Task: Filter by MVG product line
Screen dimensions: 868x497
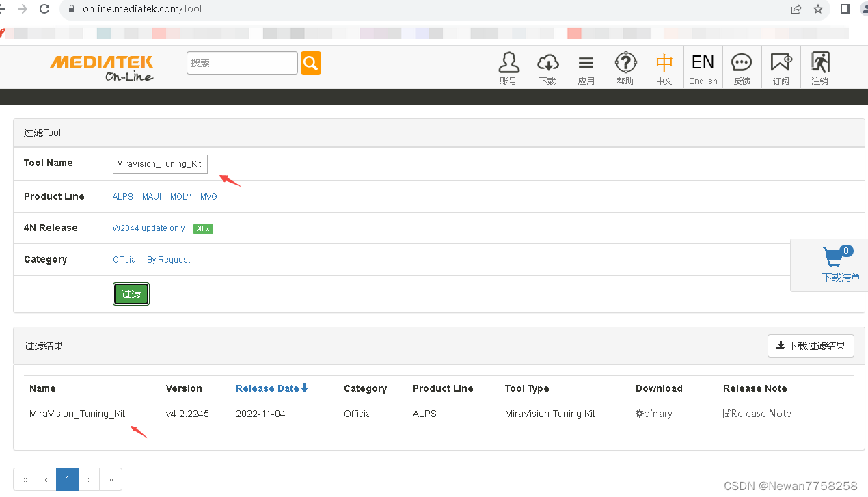Action: (208, 197)
